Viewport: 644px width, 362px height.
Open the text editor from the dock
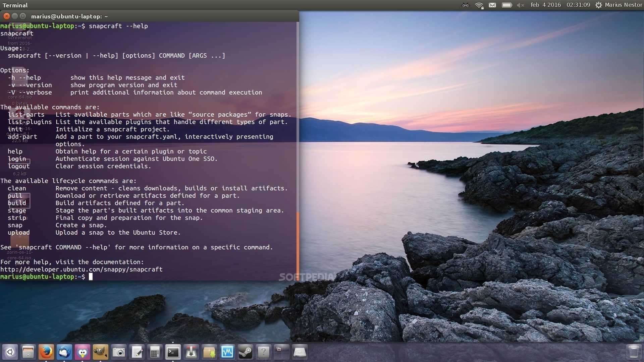click(x=137, y=352)
